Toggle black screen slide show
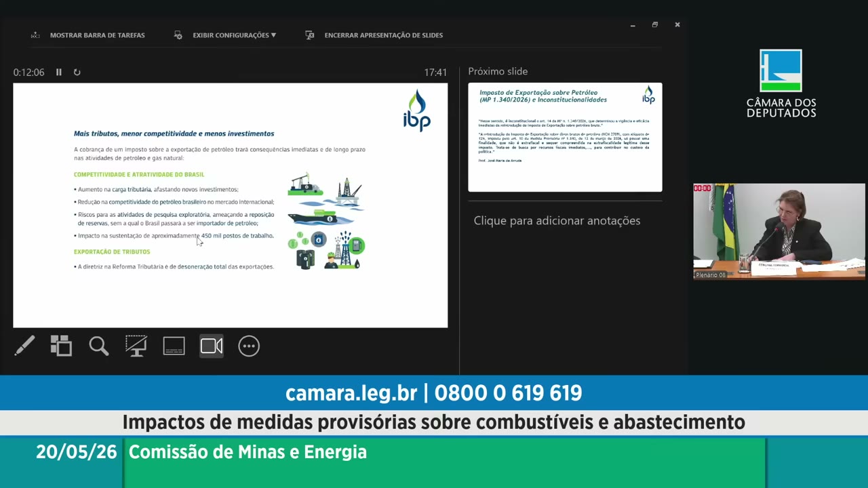The height and width of the screenshot is (488, 868). 136,346
